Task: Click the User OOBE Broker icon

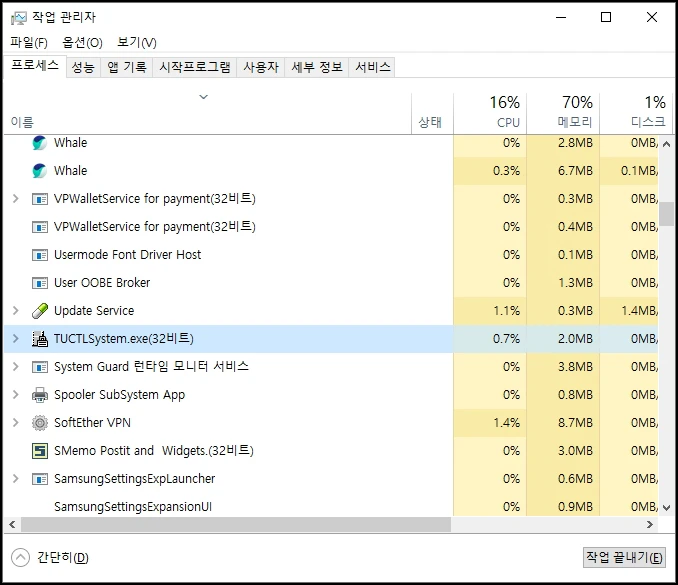Action: tap(40, 283)
